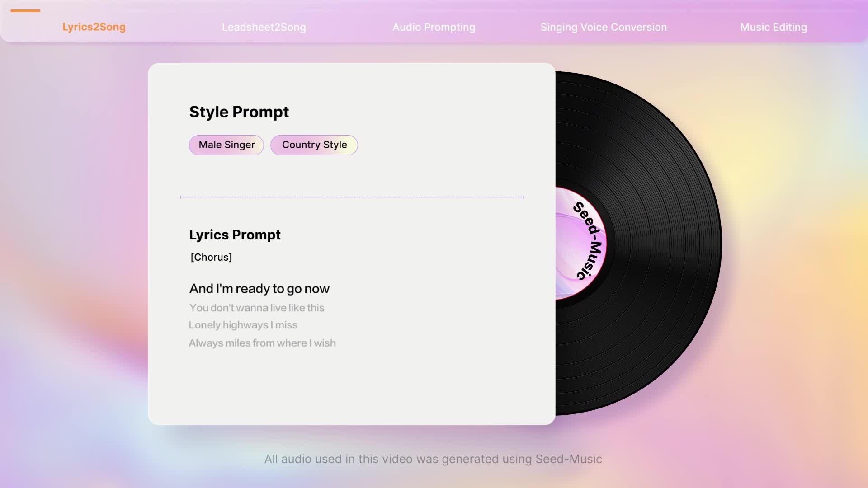Image resolution: width=868 pixels, height=488 pixels.
Task: Open the Lyrics2Song tab
Action: pos(94,27)
